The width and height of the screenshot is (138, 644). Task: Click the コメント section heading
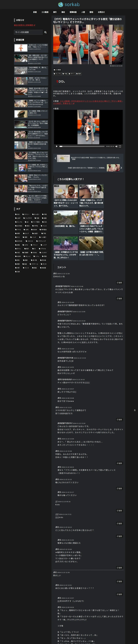pos(62,267)
